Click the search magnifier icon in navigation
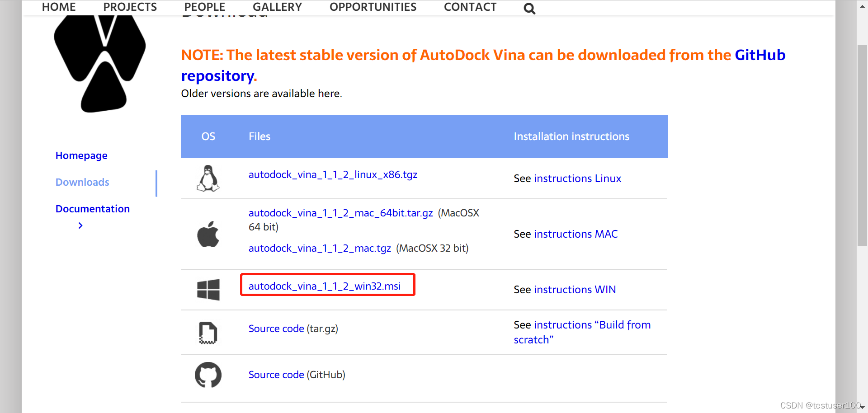This screenshot has height=413, width=868. tap(529, 9)
